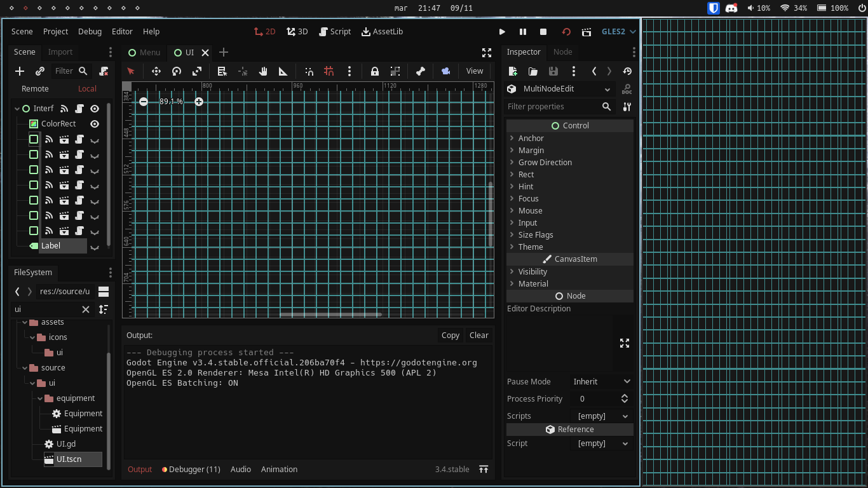This screenshot has width=868, height=488.
Task: Lock the selected nodes with padlock icon
Action: pyautogui.click(x=375, y=71)
